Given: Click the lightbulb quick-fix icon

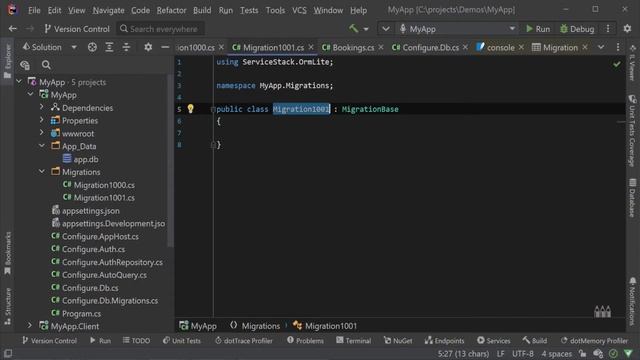Looking at the screenshot, I should (x=191, y=109).
